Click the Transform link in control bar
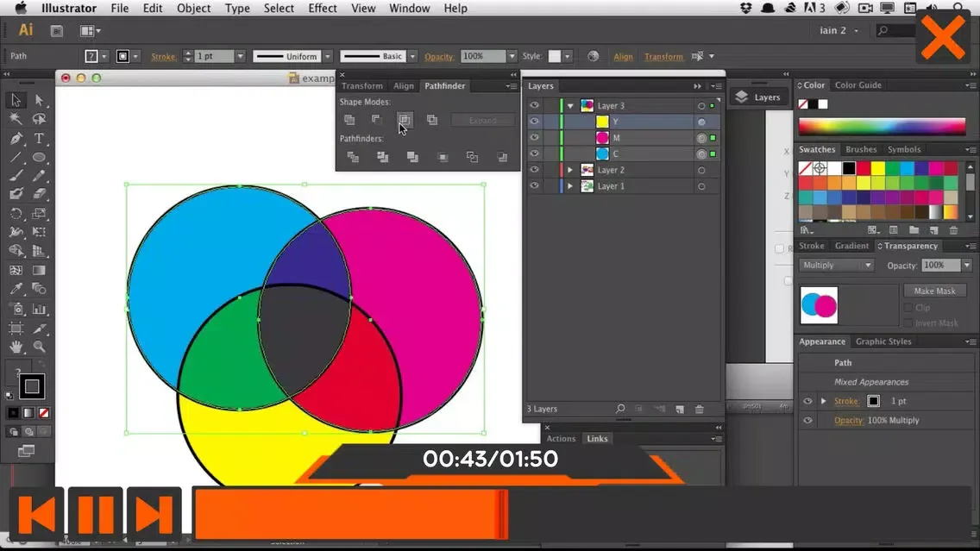This screenshot has height=551, width=980. (x=663, y=56)
